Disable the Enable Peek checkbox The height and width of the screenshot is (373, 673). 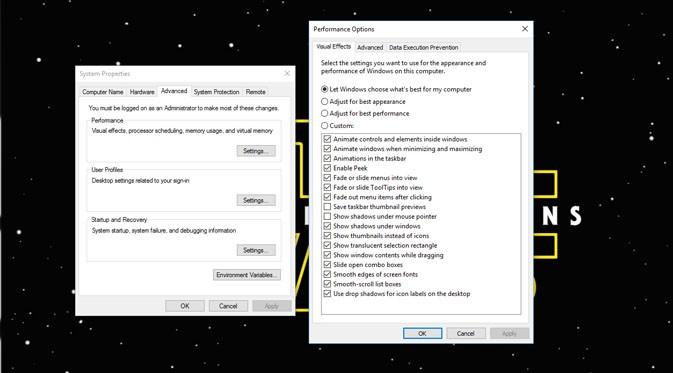(x=327, y=168)
